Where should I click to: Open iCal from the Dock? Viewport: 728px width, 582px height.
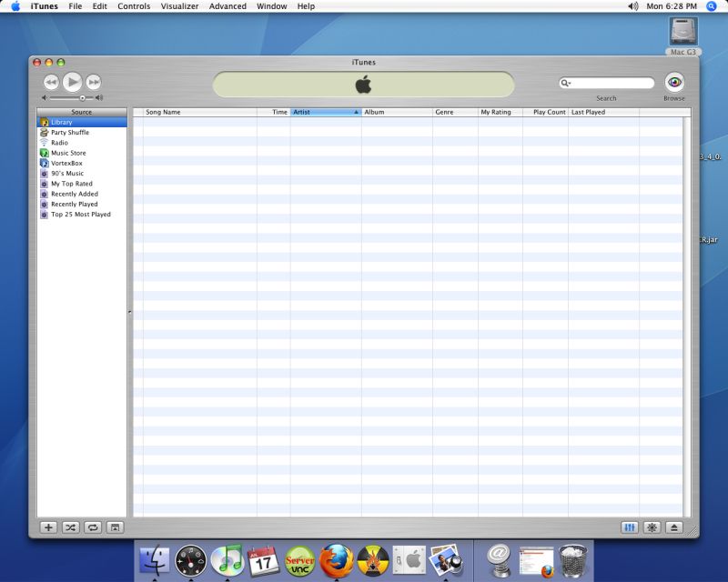point(263,561)
